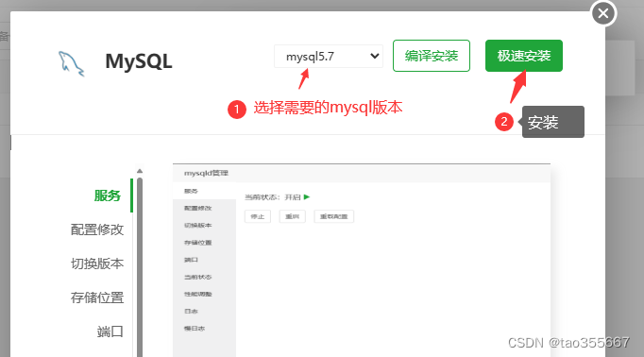The image size is (644, 357).
Task: Click the sidebar vertical scrollbar thumb
Action: [x=140, y=267]
